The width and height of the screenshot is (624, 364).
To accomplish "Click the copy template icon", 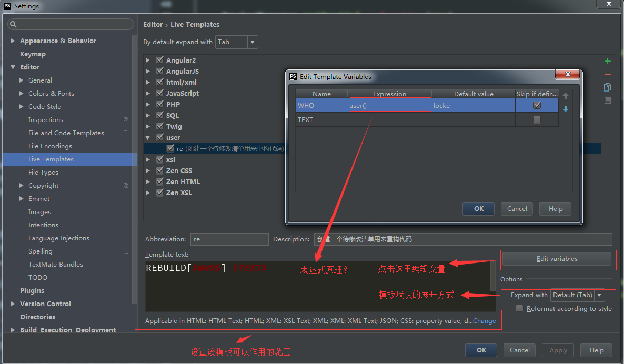I will 608,87.
